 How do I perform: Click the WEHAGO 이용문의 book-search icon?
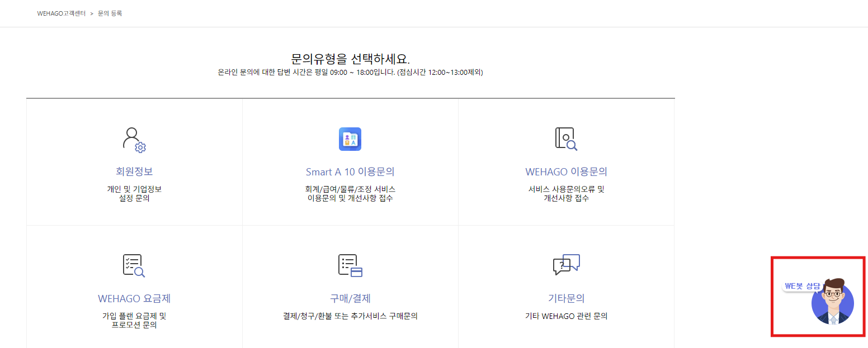566,139
